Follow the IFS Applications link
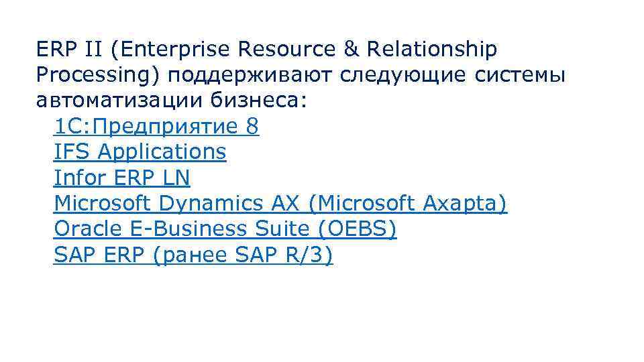The height and width of the screenshot is (362, 644). tap(140, 152)
